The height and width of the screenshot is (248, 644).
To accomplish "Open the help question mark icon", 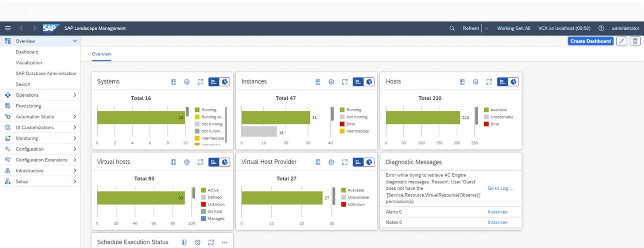I will pyautogui.click(x=601, y=28).
